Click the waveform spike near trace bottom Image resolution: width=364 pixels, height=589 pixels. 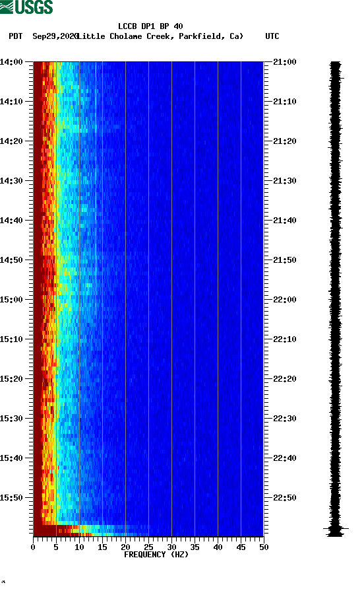336,529
